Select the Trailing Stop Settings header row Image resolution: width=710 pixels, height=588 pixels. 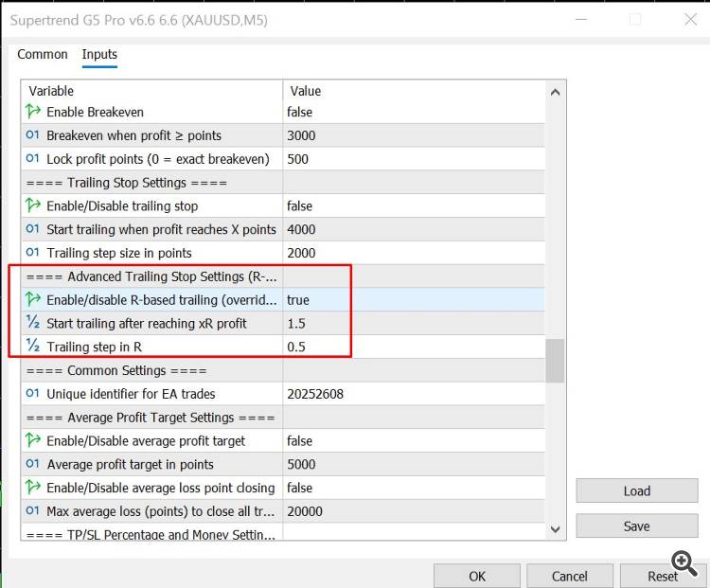(283, 183)
